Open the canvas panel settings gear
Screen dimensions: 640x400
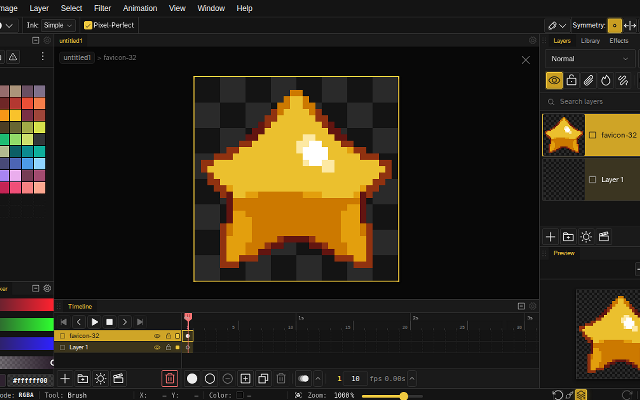[532, 40]
